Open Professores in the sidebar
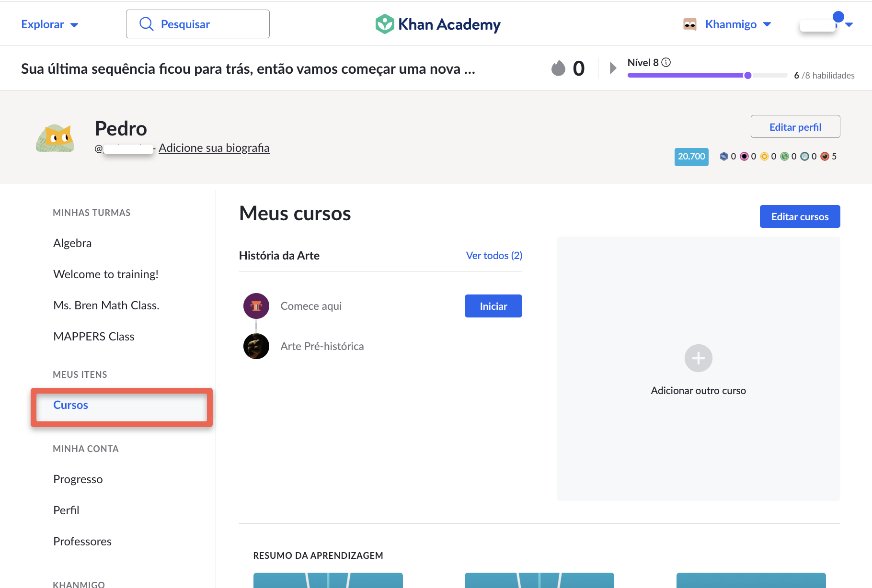This screenshot has width=872, height=588. point(82,541)
